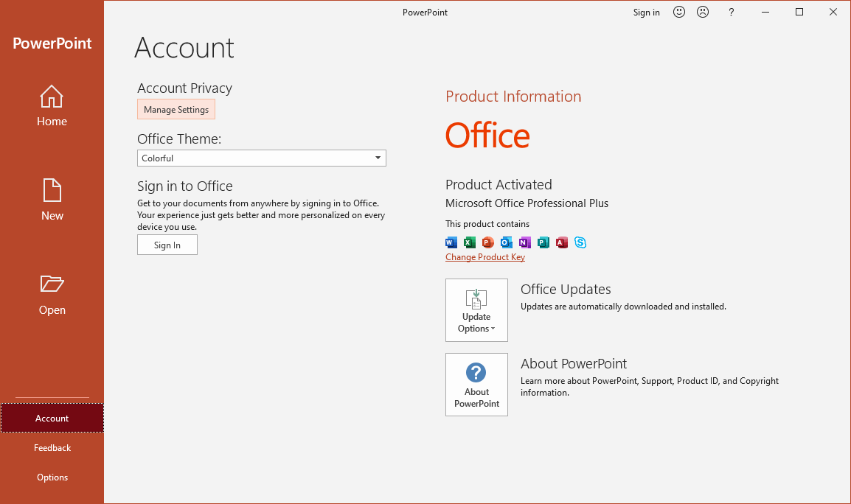Viewport: 851px width, 504px height.
Task: Click the Office Updates heading
Action: [566, 289]
